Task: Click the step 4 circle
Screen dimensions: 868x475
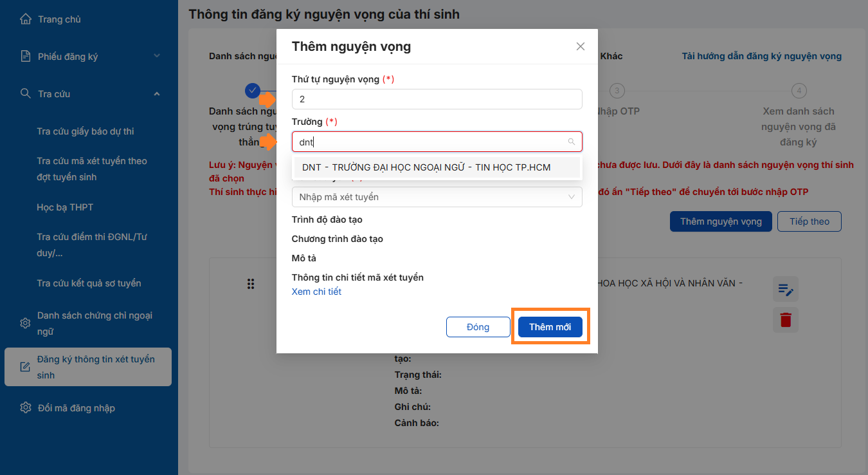Action: 799,91
